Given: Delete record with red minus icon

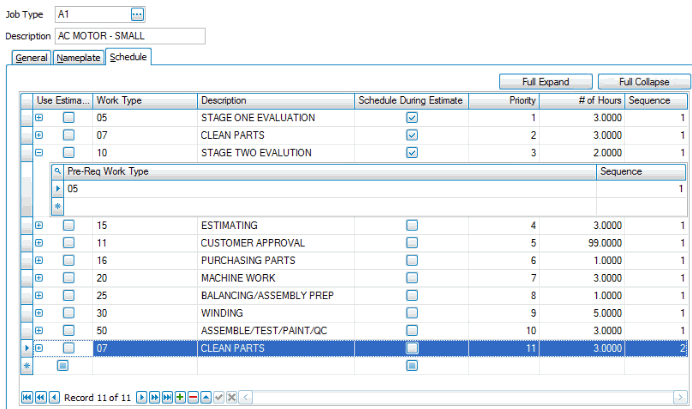Looking at the screenshot, I should (x=192, y=398).
